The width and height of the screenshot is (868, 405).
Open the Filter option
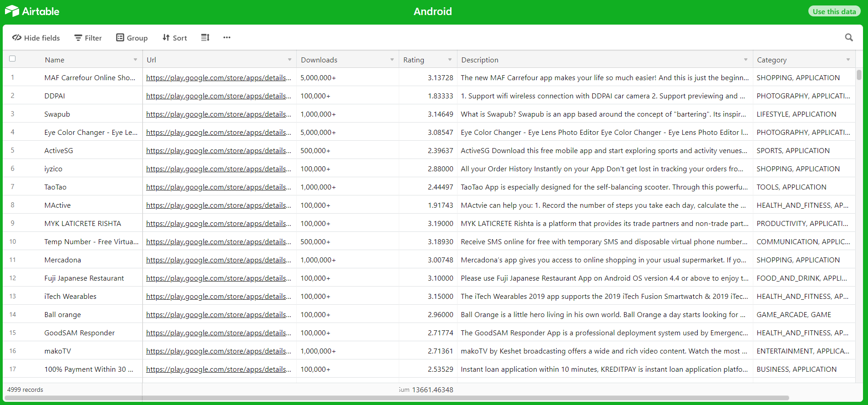click(88, 38)
